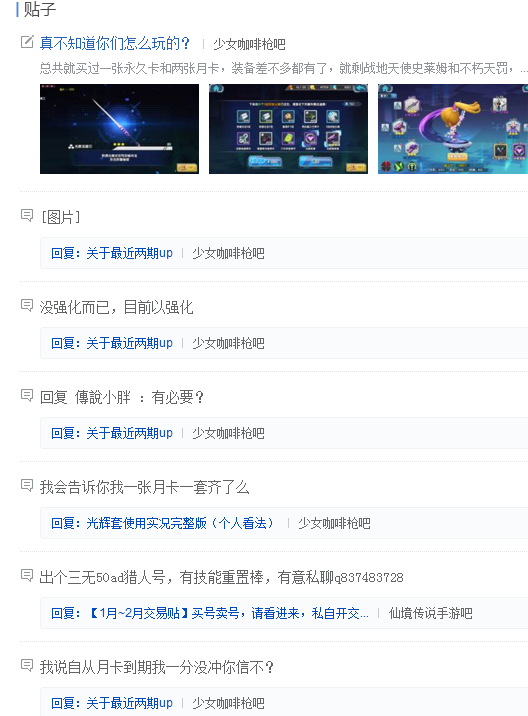The image size is (528, 716).
Task: Click the edit-post icon beside 真不知道你们怎么玩的
Action: [x=27, y=42]
